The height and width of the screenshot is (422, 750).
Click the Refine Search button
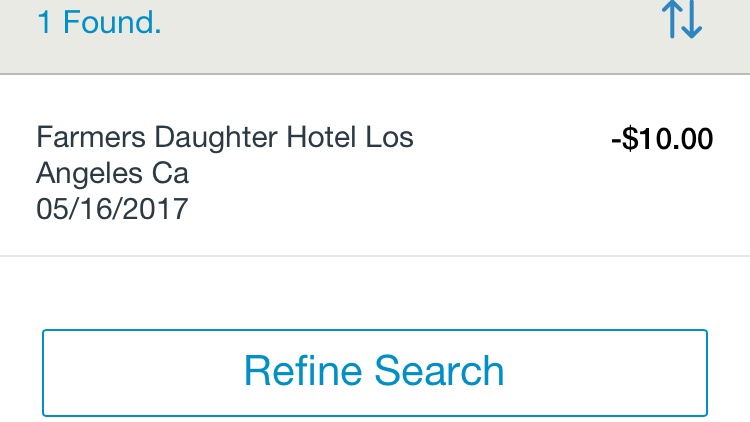[375, 373]
